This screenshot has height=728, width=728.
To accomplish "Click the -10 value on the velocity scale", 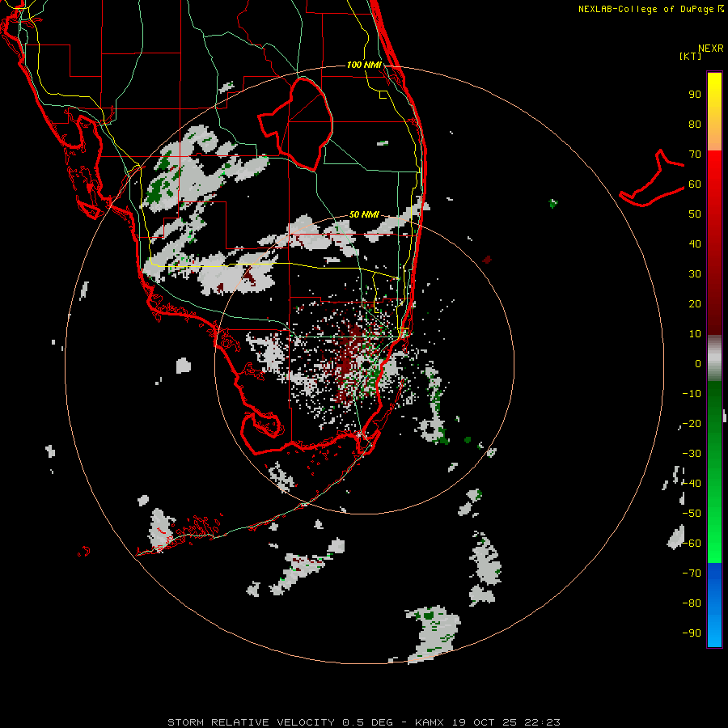I will [692, 394].
